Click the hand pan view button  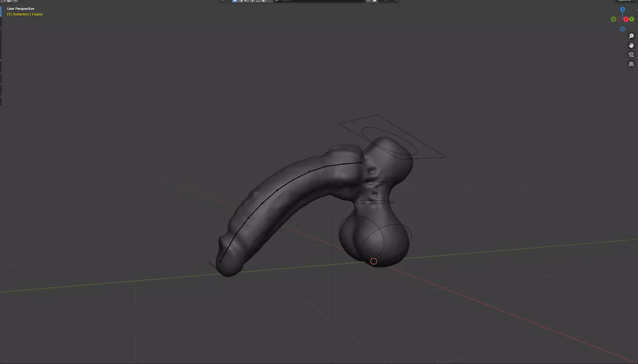tap(631, 45)
